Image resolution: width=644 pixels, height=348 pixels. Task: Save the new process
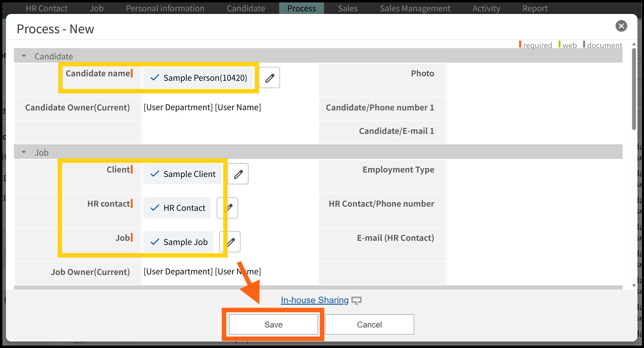273,325
